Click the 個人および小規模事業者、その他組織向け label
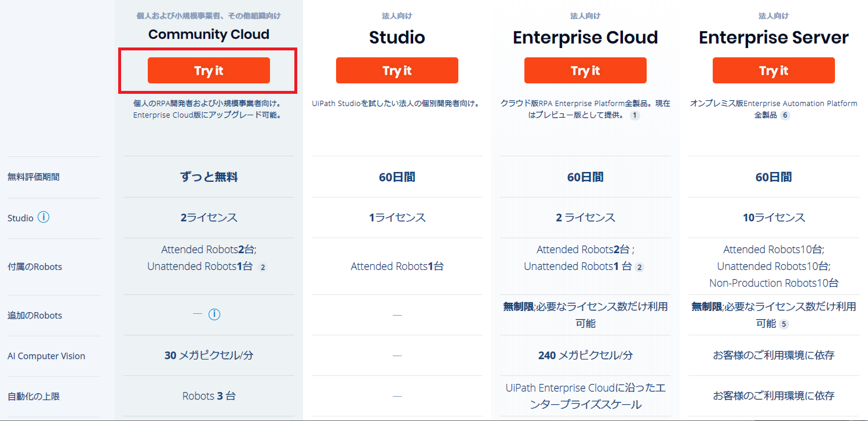Screen dimensions: 868x421 [x=209, y=15]
